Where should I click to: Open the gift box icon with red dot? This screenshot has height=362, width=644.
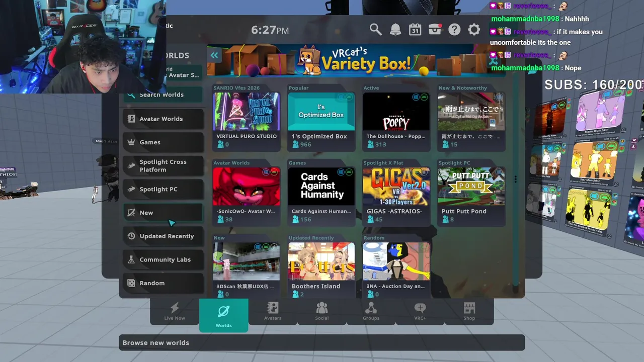(x=435, y=30)
